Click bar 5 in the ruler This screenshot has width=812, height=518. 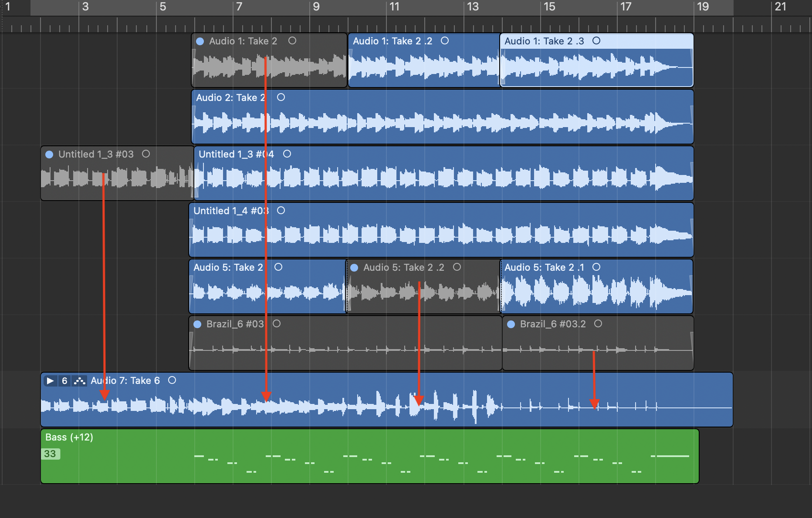tap(162, 7)
